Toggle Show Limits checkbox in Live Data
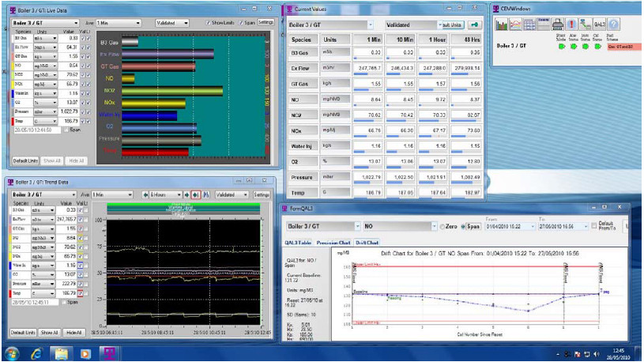 209,22
